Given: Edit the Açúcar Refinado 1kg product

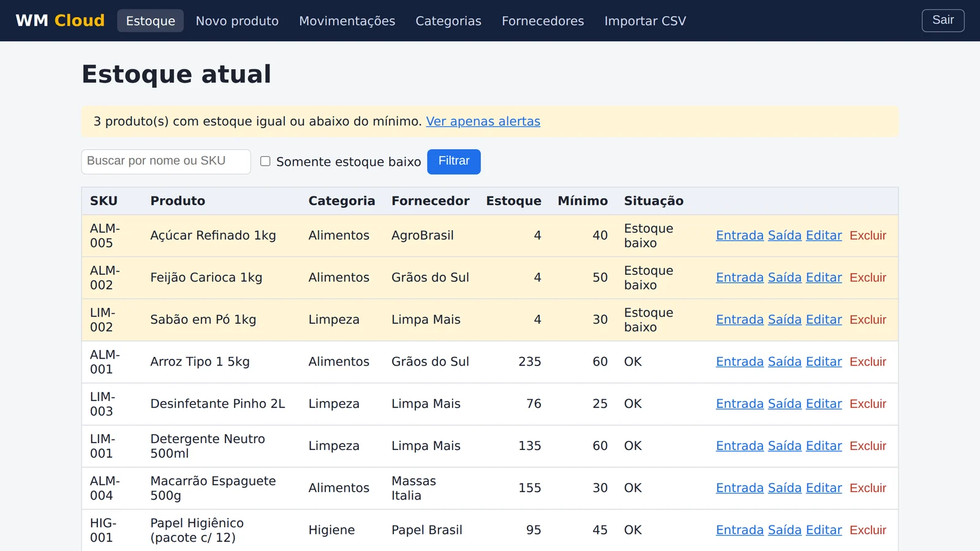Looking at the screenshot, I should [824, 236].
